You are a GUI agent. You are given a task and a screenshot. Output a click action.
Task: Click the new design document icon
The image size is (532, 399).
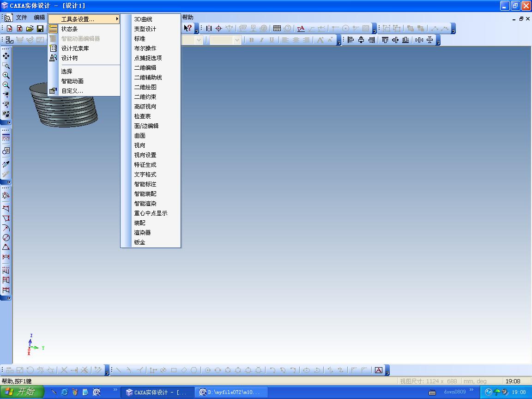click(x=10, y=29)
